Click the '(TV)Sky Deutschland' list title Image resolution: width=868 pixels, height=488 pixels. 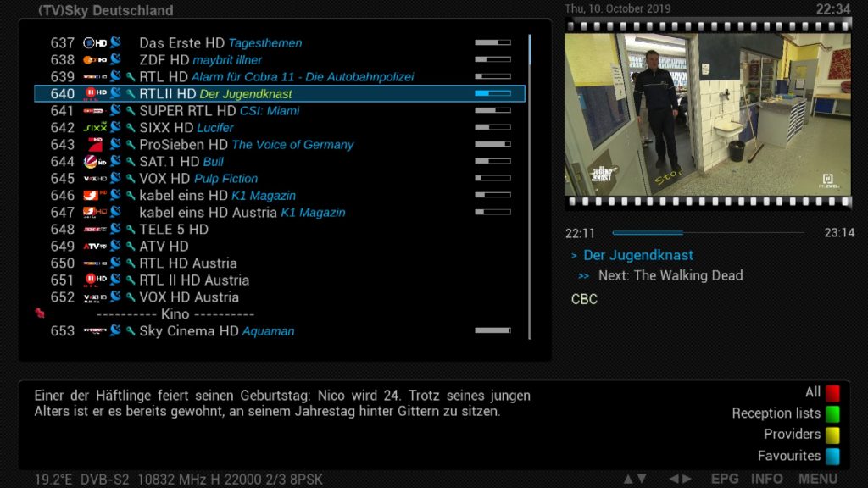click(106, 10)
